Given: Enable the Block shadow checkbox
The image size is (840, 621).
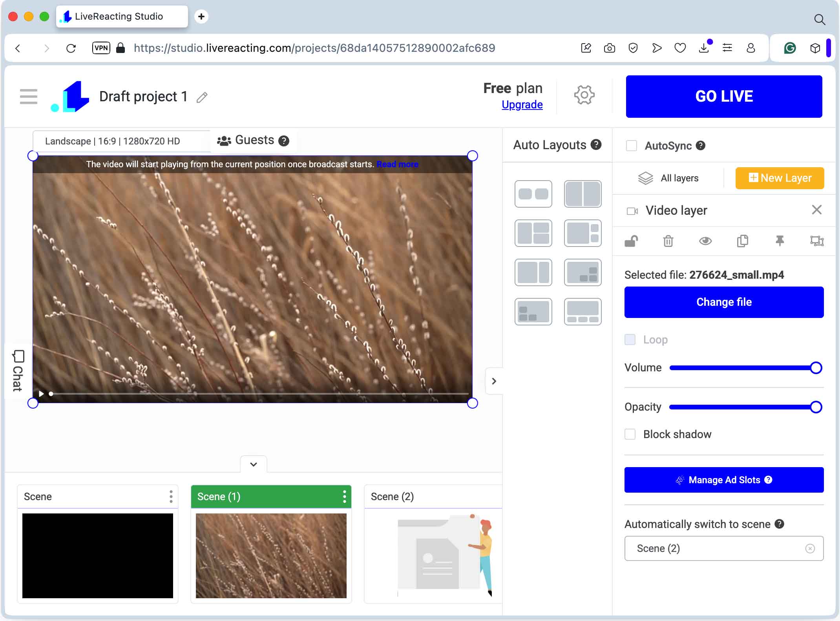Looking at the screenshot, I should [x=630, y=434].
